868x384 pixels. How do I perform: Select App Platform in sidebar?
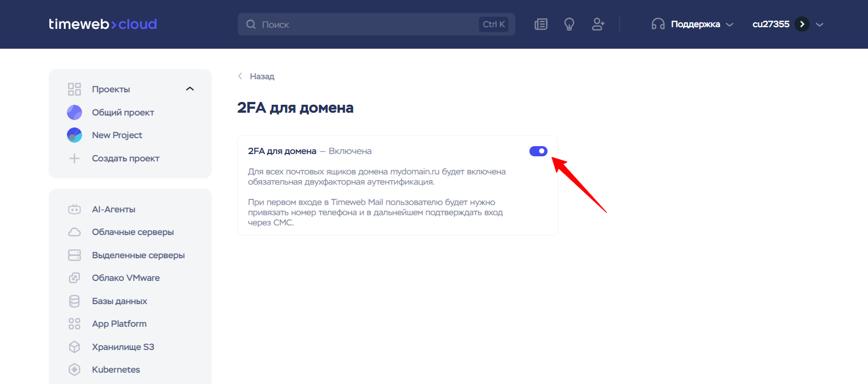[x=119, y=324]
